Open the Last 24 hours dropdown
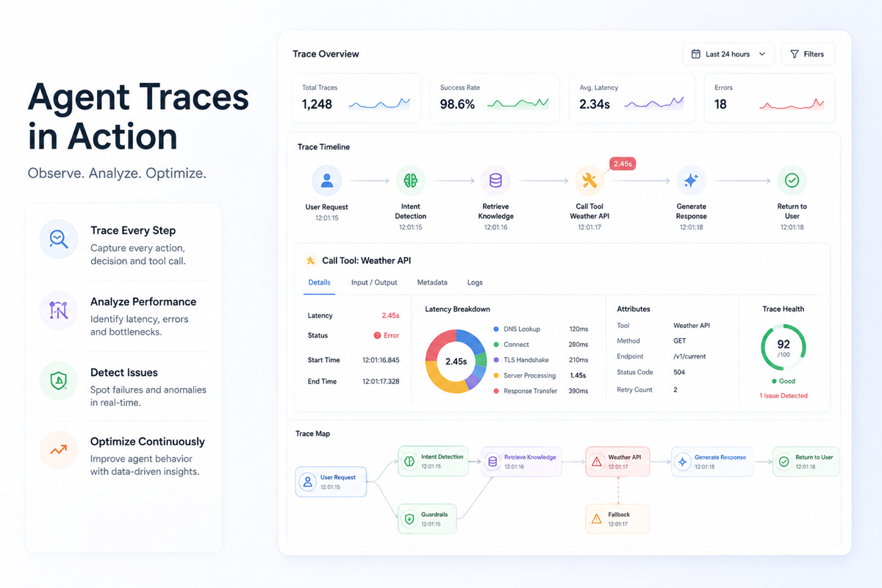Viewport: 882px width, 588px height. coord(728,54)
